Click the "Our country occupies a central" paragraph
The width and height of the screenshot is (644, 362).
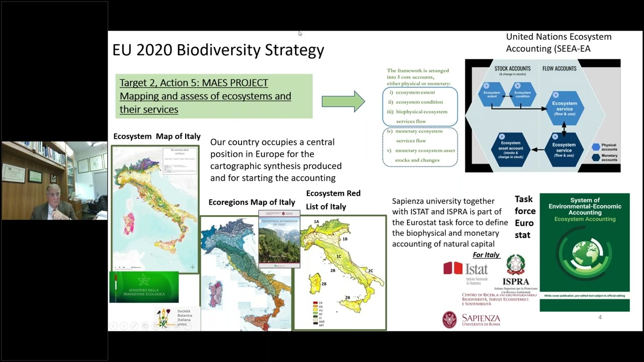pos(276,160)
